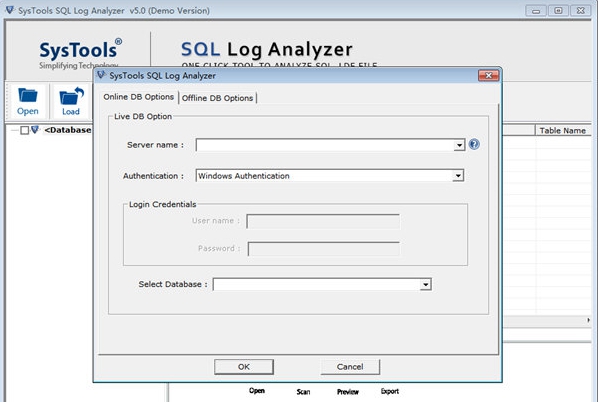Close the SQL Log Analyzer dialog

pos(489,76)
